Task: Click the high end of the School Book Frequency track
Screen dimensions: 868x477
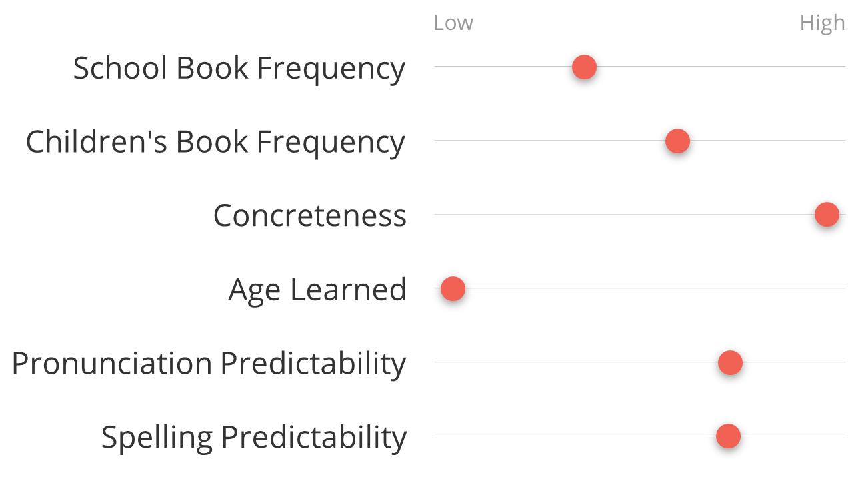Action: point(840,67)
